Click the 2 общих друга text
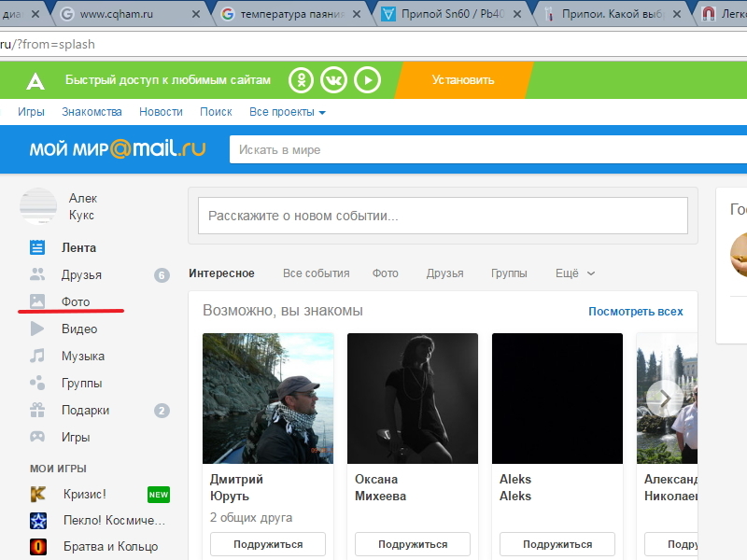The height and width of the screenshot is (560, 747). (251, 518)
